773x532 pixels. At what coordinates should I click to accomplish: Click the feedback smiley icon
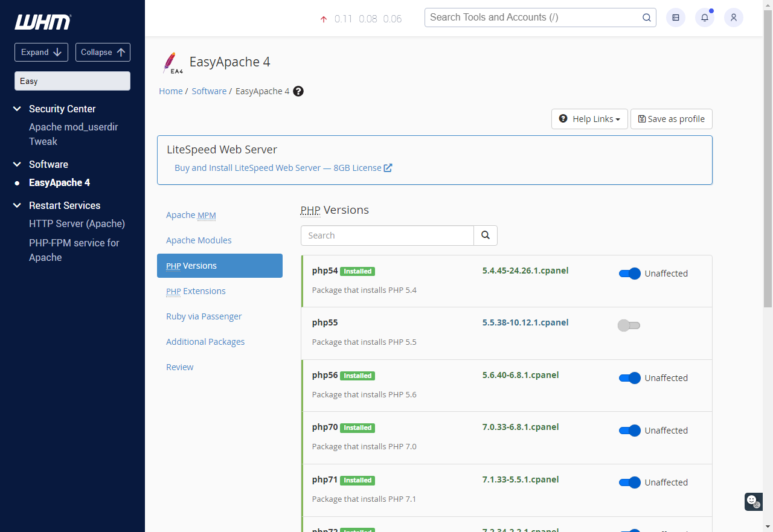(x=753, y=501)
